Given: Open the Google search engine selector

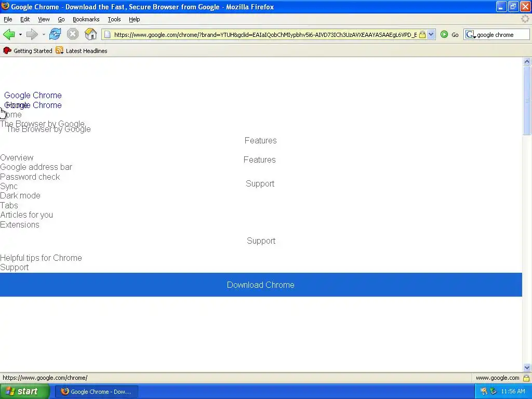Looking at the screenshot, I should pyautogui.click(x=470, y=35).
